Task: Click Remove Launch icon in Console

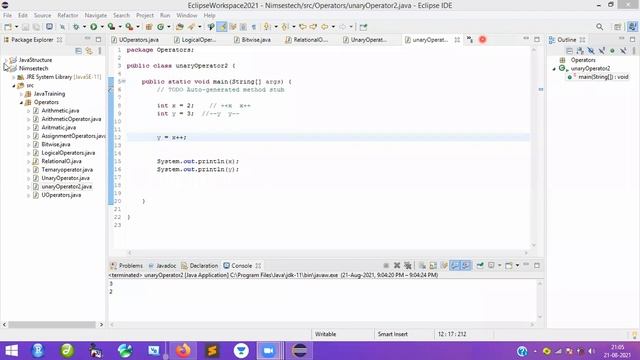Action: pyautogui.click(x=397, y=265)
